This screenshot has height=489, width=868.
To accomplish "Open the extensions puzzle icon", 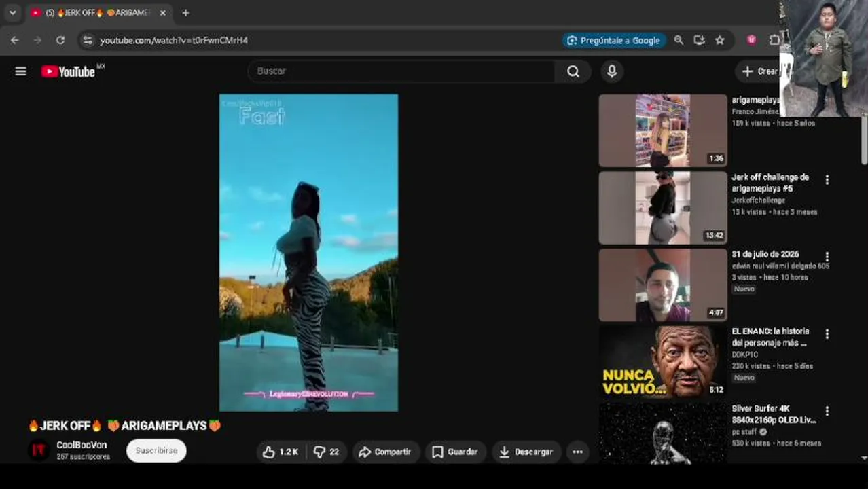I will pos(774,40).
